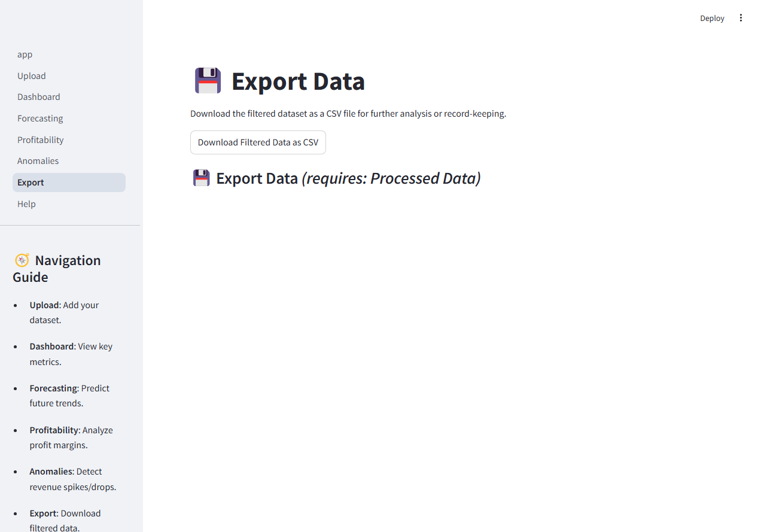This screenshot has width=758, height=532.
Task: Click the compass icon next to Navigation Guide
Action: point(22,260)
